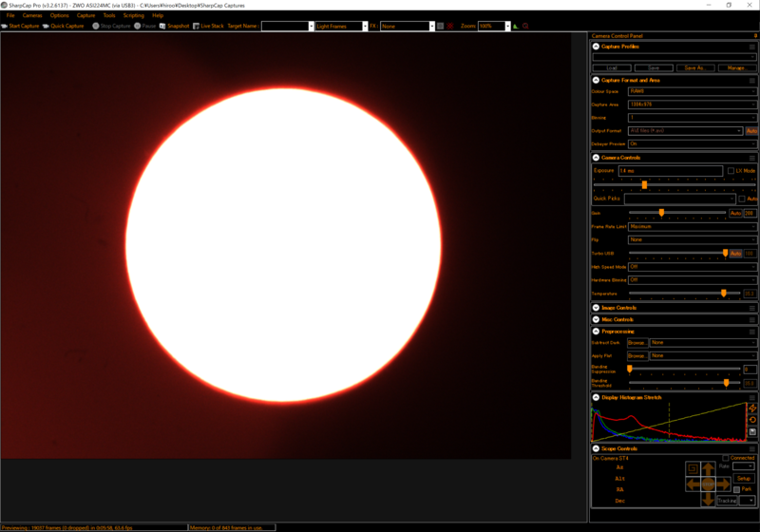Move the scope right with the right arrow
Screen dimensions: 760x532
(724, 484)
